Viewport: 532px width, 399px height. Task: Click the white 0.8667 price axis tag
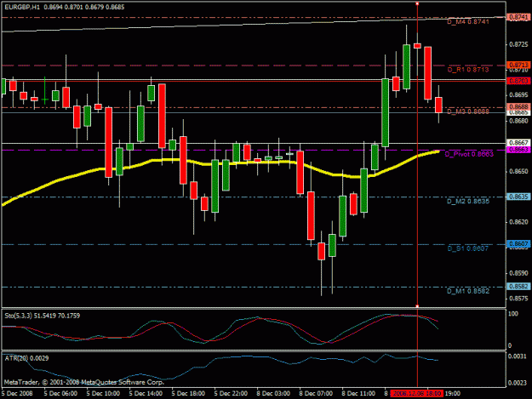(x=518, y=143)
